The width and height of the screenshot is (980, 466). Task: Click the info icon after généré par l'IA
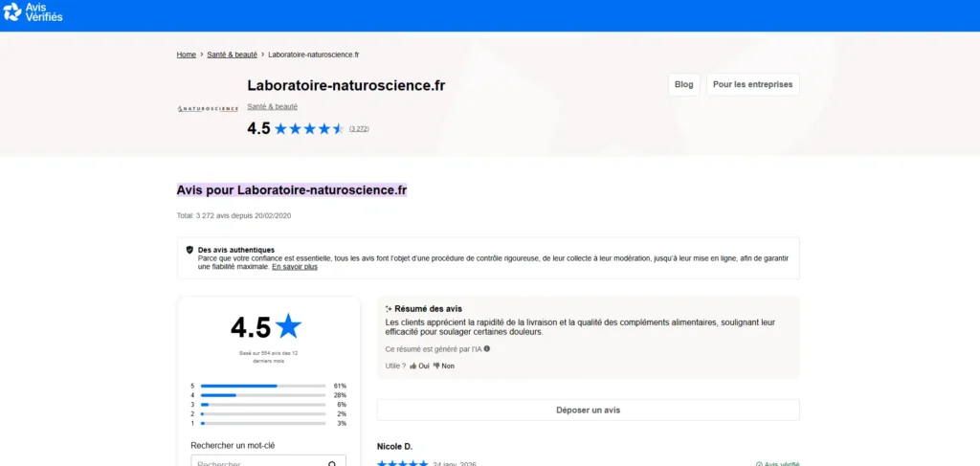point(487,348)
